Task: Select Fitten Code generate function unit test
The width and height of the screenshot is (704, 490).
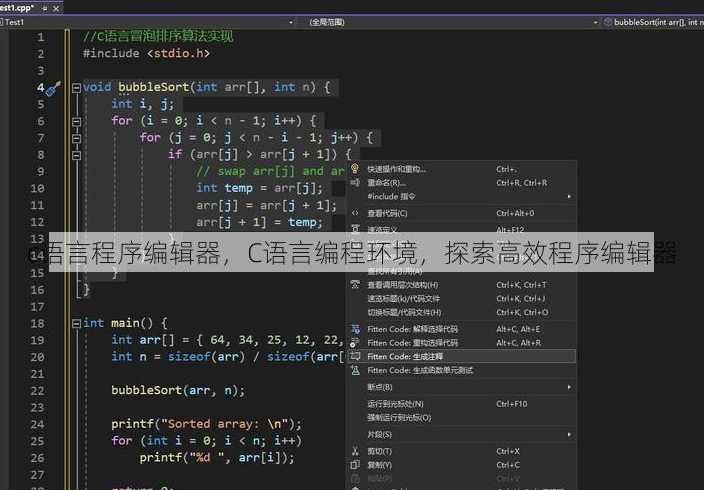Action: (461, 370)
